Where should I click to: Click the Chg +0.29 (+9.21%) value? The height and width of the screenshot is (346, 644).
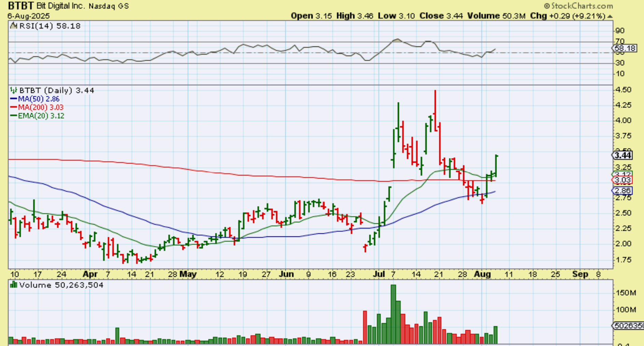[x=568, y=16]
